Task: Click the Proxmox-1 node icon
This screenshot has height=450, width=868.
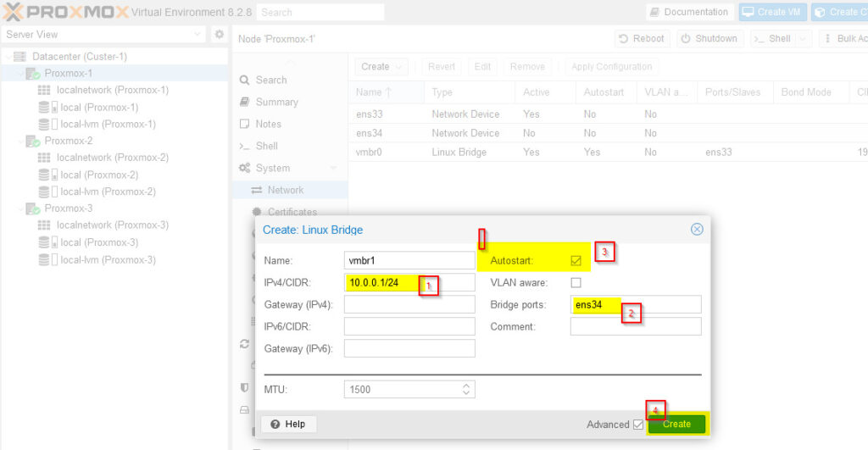Action: pyautogui.click(x=33, y=74)
